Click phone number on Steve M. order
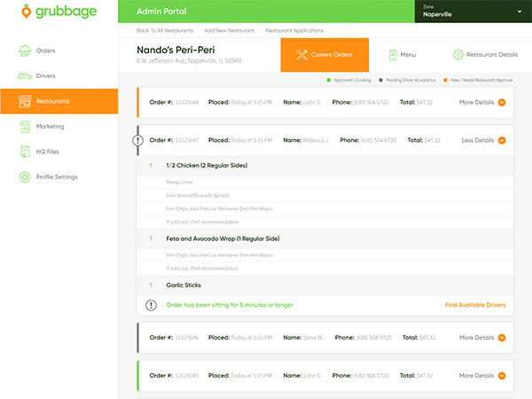Image resolution: width=532 pixels, height=399 pixels. click(373, 338)
